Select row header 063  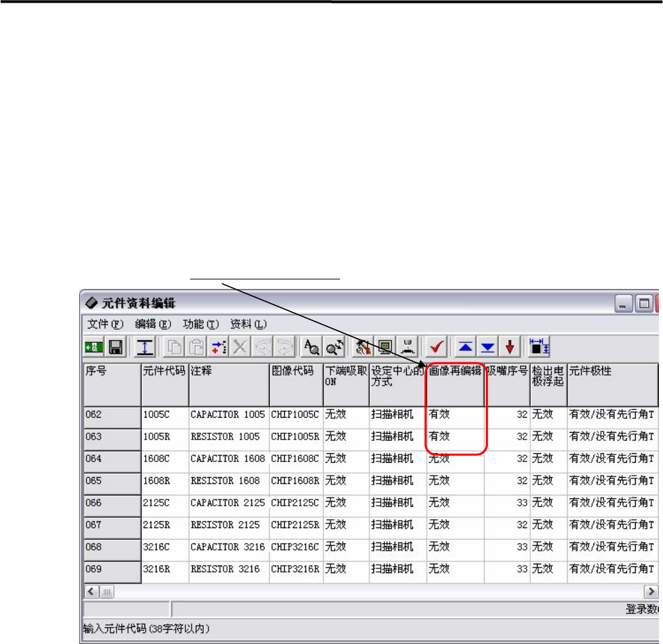[112, 440]
